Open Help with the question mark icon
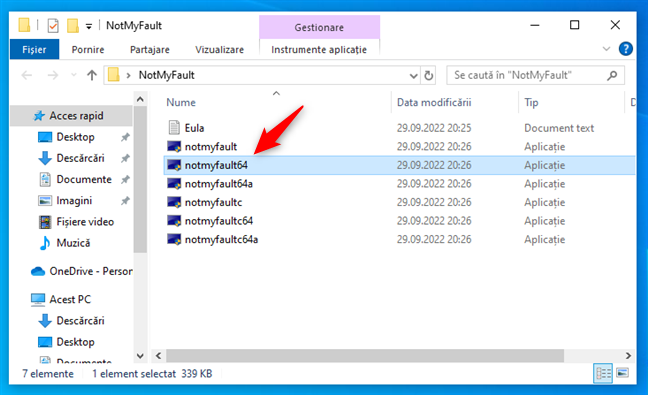The height and width of the screenshot is (395, 648). coord(625,49)
